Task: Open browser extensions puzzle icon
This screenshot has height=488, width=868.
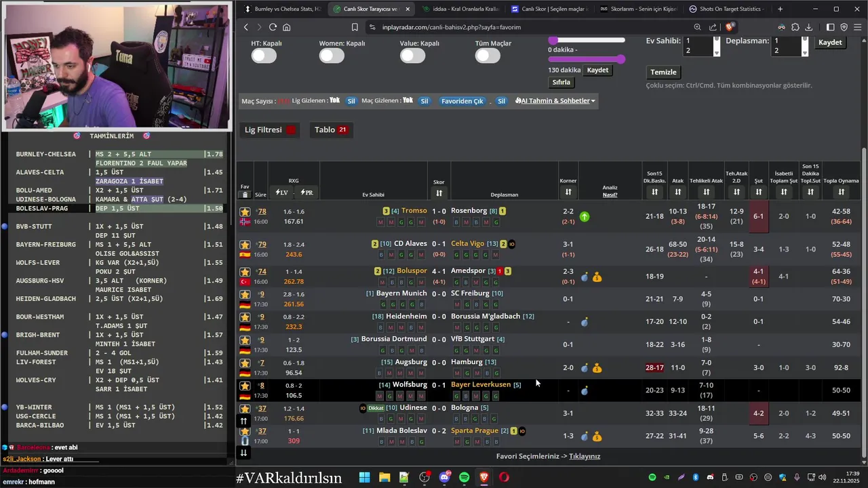Action: coord(795,27)
